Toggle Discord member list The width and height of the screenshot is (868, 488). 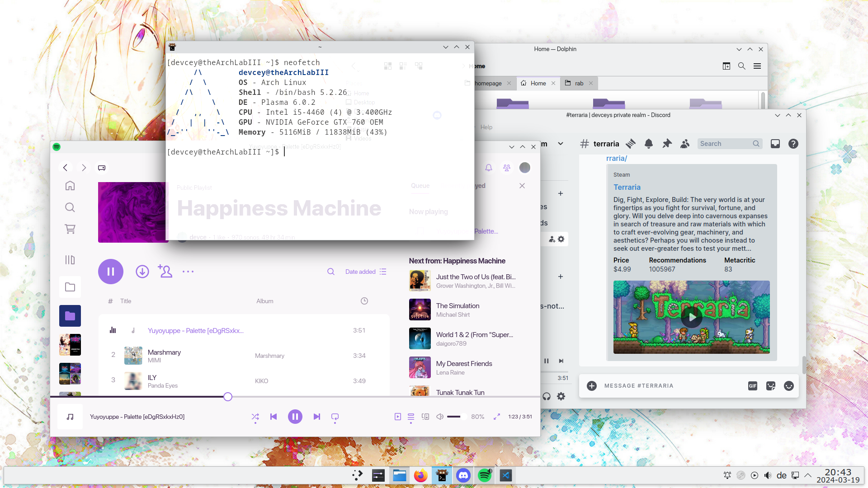pyautogui.click(x=685, y=144)
